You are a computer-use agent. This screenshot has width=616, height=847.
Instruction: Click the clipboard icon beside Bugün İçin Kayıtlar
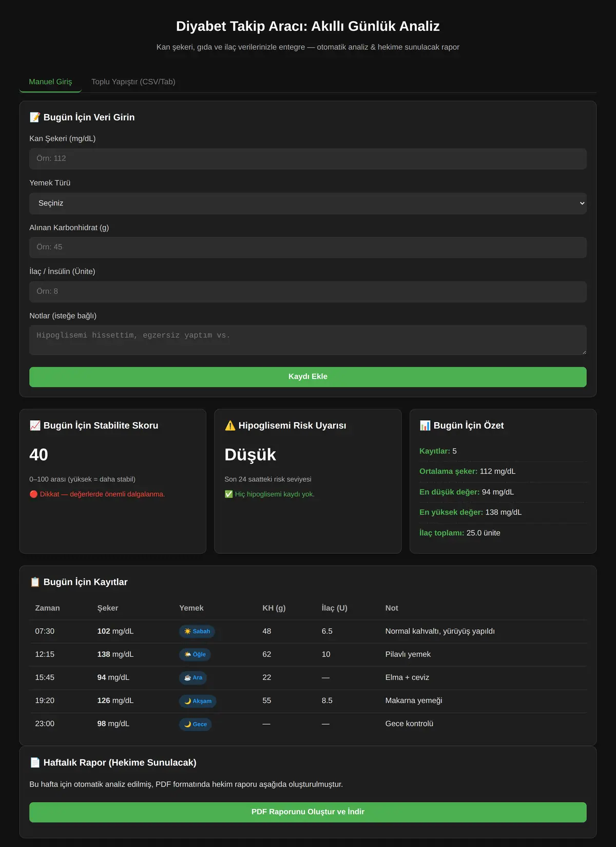(35, 582)
